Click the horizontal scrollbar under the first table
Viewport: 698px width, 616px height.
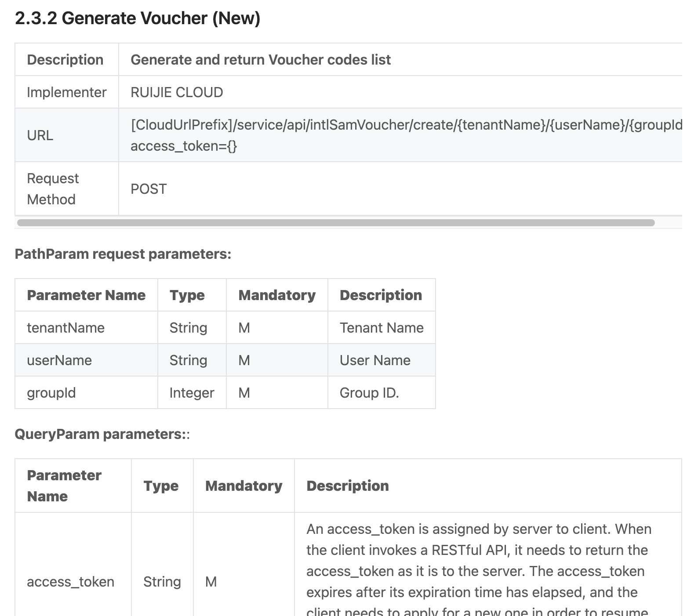click(336, 223)
